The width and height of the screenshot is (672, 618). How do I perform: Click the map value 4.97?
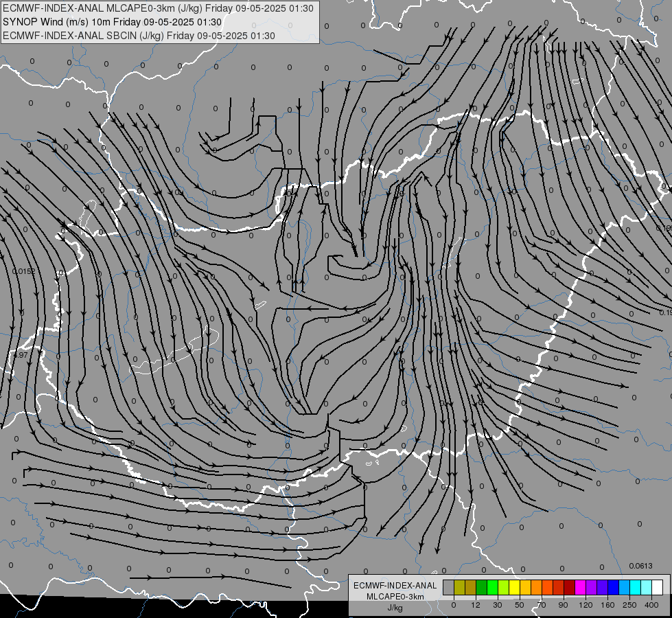click(x=21, y=355)
